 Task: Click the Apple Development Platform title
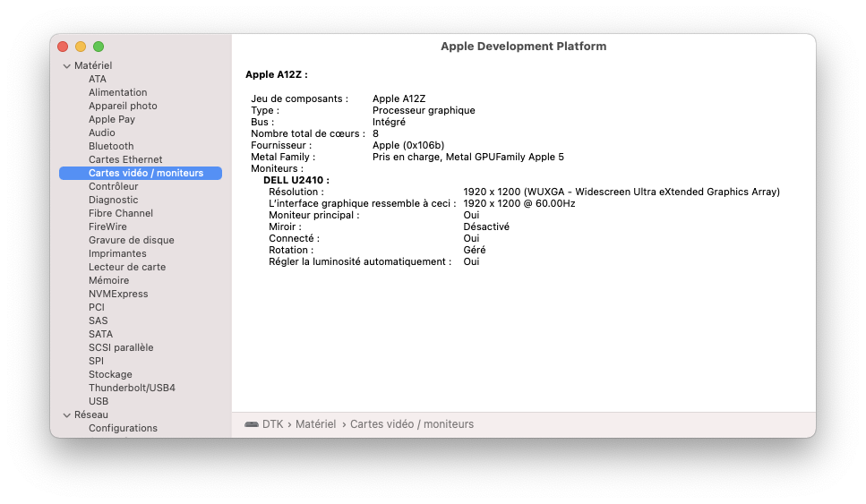523,47
